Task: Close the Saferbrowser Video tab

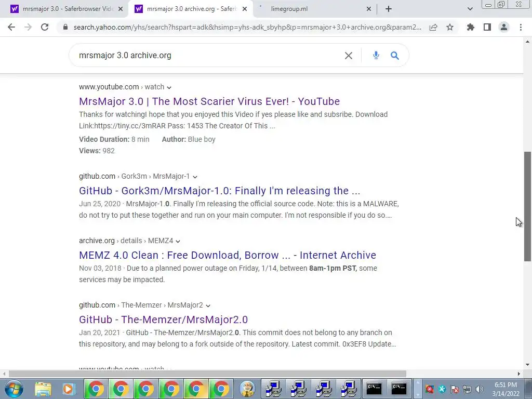Action: click(121, 9)
